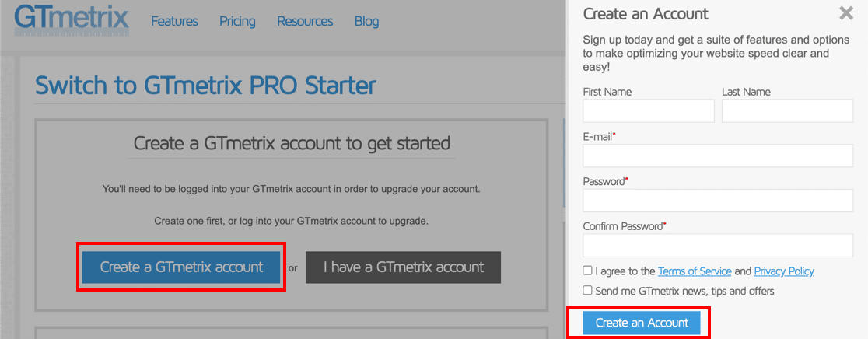Open the Resources menu
The height and width of the screenshot is (339, 868).
(x=305, y=22)
